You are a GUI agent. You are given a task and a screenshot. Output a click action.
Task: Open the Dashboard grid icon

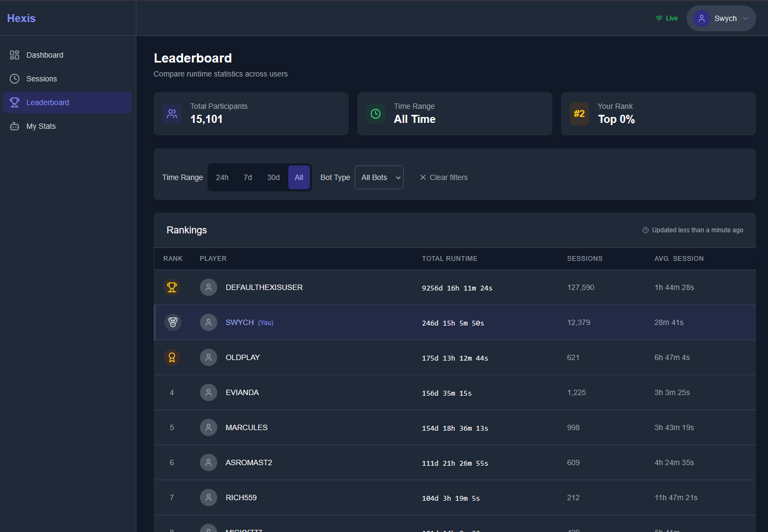(13, 54)
